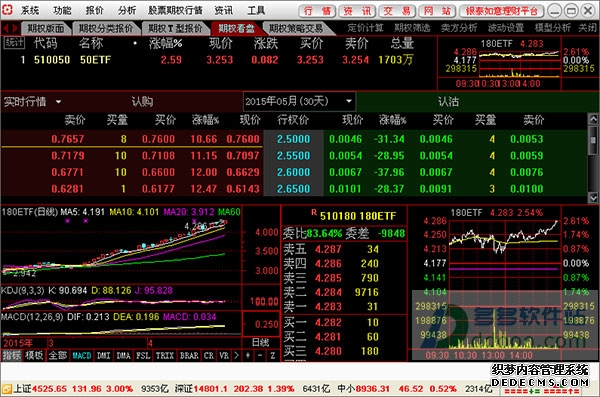
Task: Select the DMI indicator
Action: click(103, 356)
